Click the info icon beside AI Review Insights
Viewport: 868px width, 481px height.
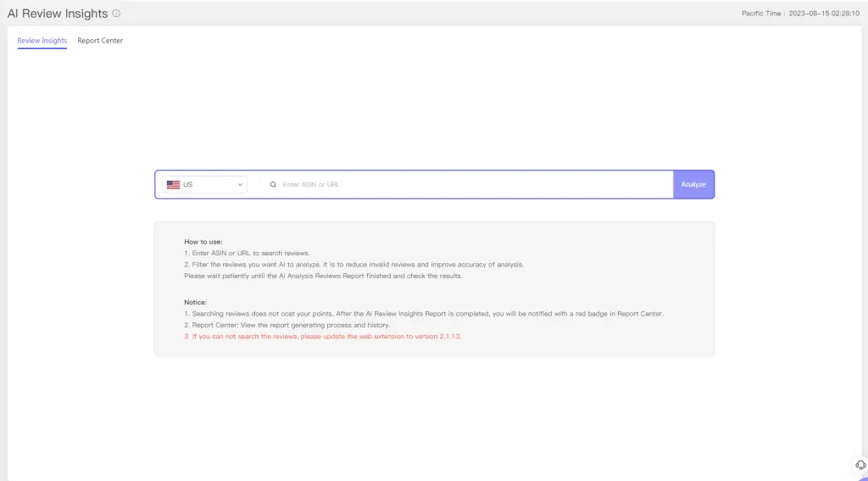116,14
